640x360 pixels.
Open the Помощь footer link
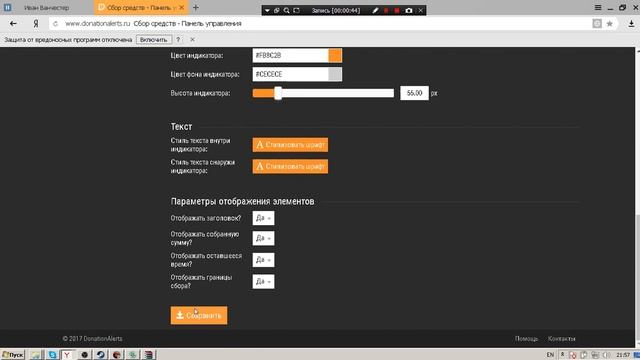click(526, 339)
